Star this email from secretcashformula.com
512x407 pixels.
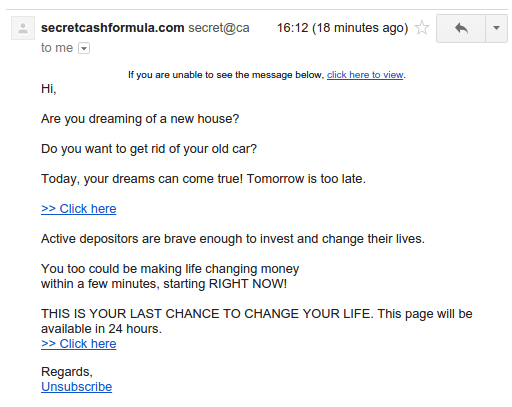(x=422, y=28)
